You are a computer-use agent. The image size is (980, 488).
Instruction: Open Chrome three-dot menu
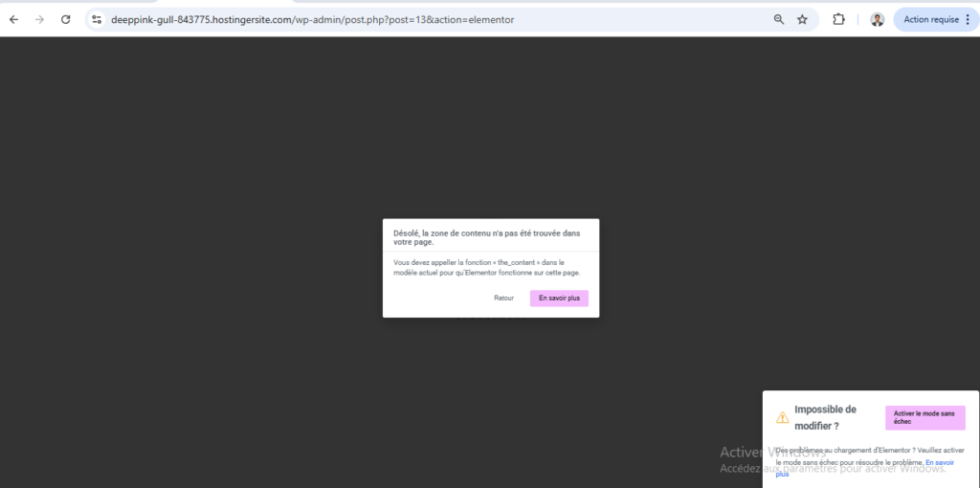click(x=968, y=19)
